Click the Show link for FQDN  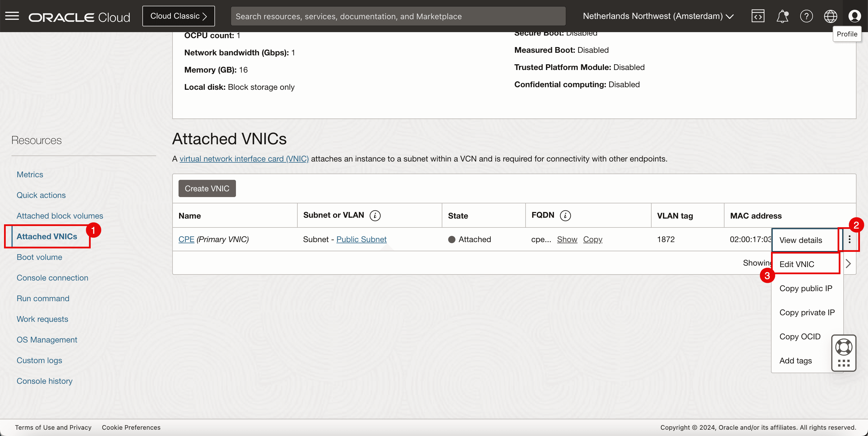coord(567,240)
